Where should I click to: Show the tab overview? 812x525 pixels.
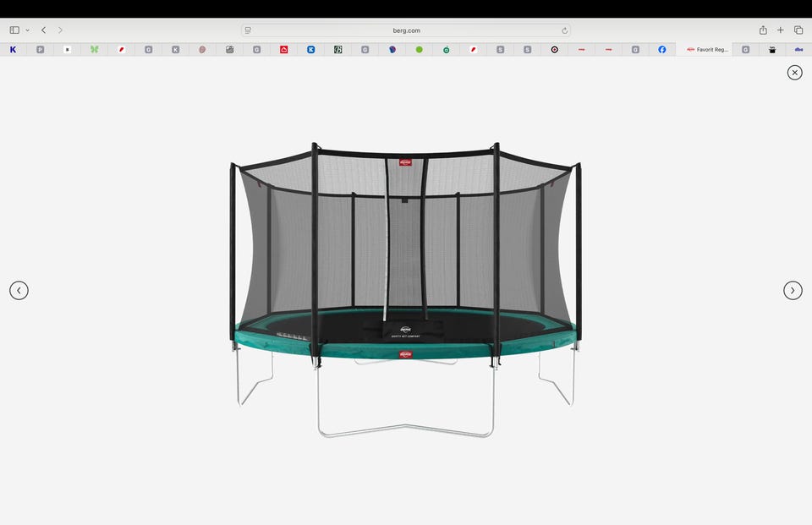(x=798, y=30)
